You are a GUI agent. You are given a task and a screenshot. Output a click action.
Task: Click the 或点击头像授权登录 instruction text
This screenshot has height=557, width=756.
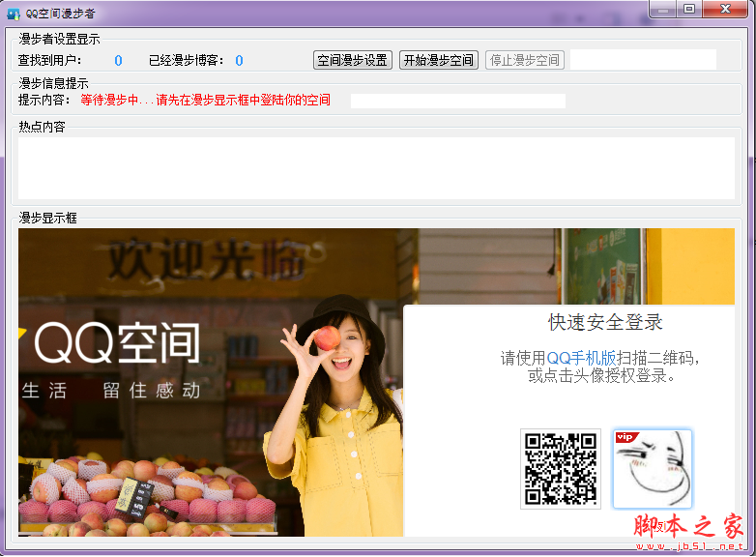600,375
